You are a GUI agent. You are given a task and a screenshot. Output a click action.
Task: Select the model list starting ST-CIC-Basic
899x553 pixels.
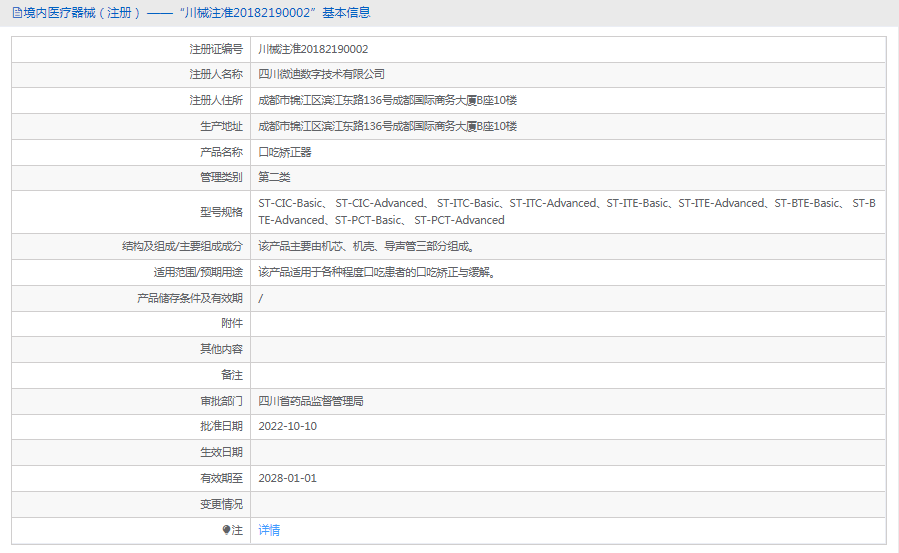(566, 211)
